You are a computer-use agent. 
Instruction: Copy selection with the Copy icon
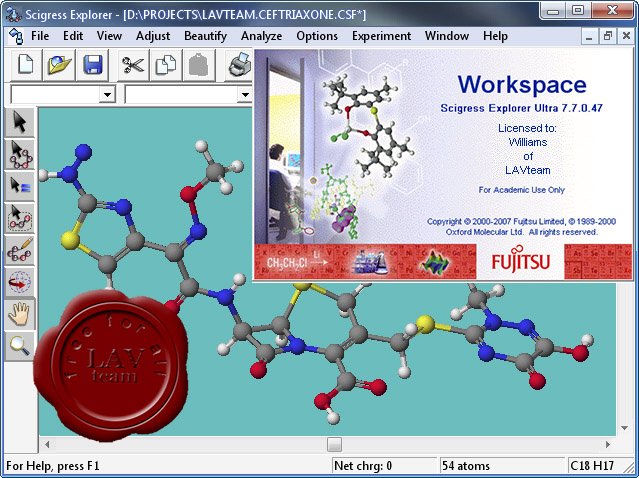coord(166,65)
